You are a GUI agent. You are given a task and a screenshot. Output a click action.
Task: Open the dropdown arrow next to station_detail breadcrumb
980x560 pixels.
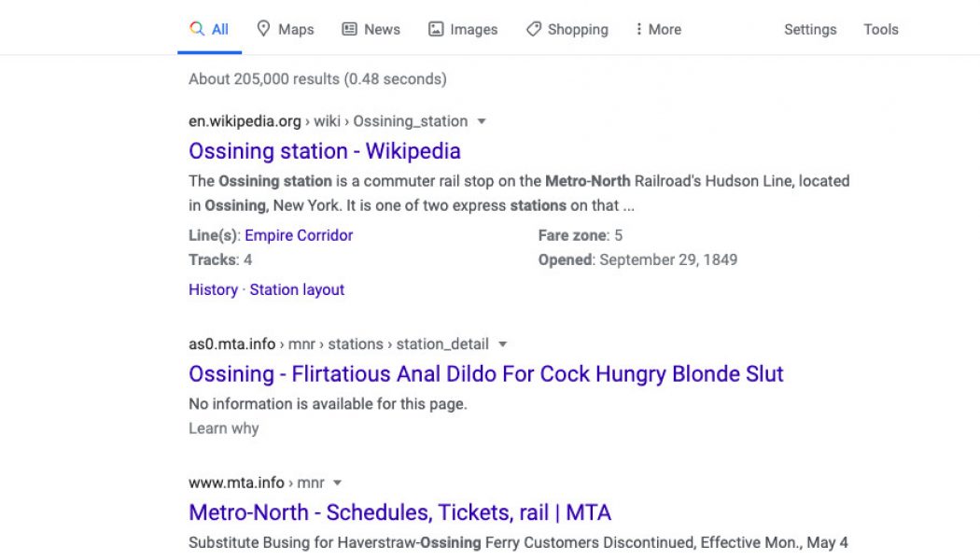[502, 343]
